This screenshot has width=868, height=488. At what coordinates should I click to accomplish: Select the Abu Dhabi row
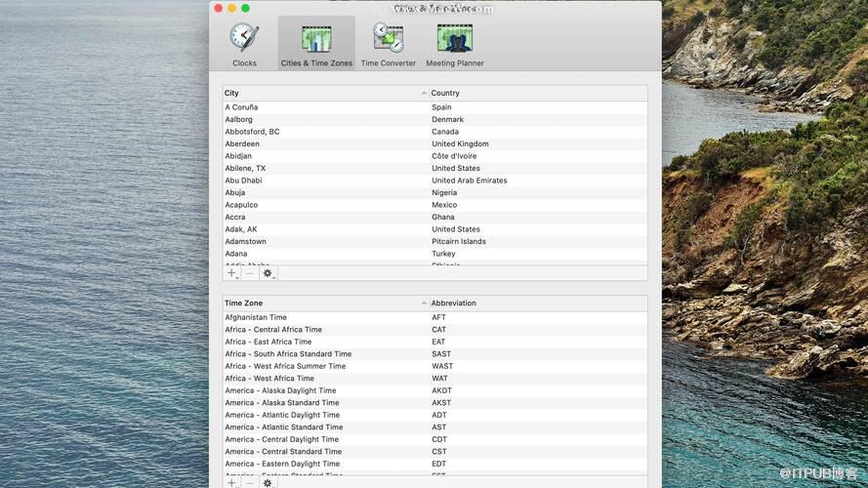[435, 181]
